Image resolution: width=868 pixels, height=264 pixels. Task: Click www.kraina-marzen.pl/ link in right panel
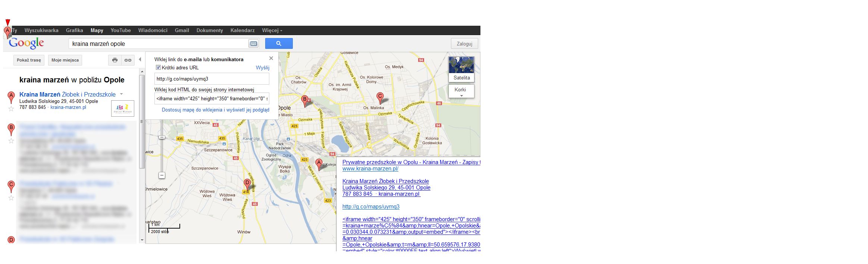point(370,169)
